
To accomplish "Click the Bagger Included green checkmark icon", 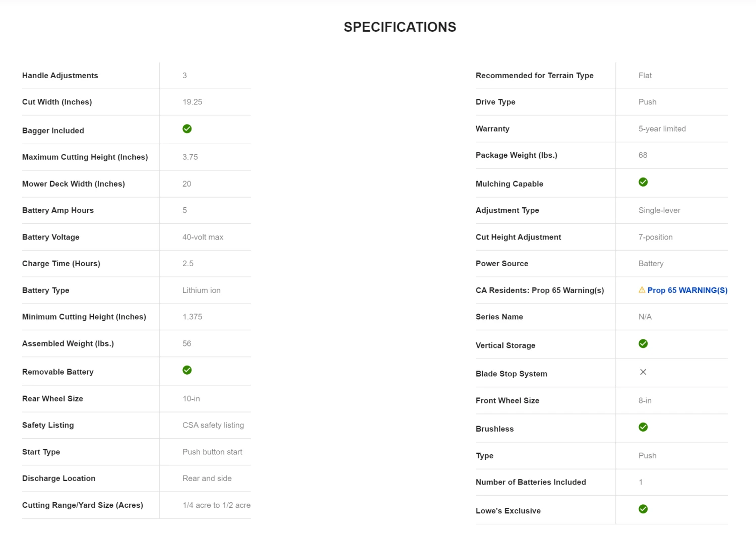I will (x=187, y=129).
